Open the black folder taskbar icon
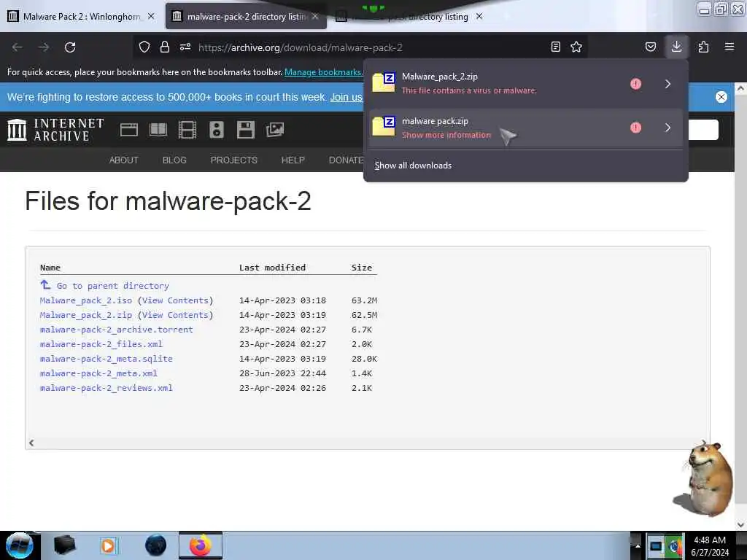Screen dimensions: 747x560 coord(64,545)
